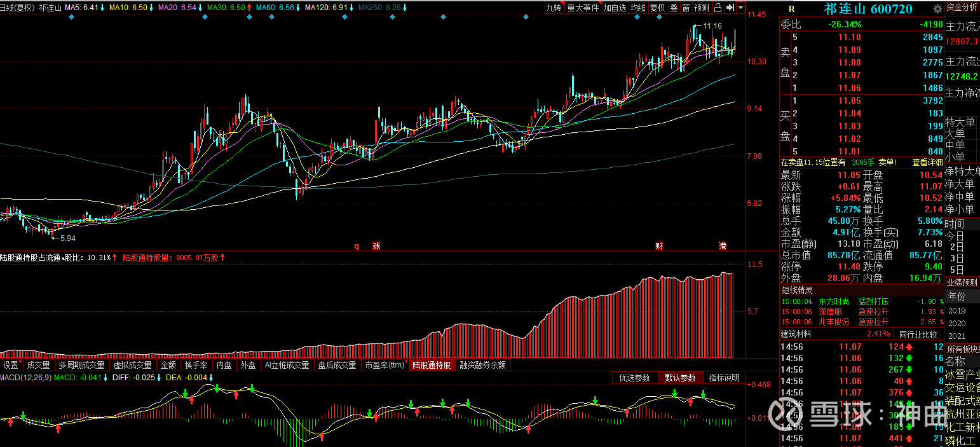Click 查看详细 link for sell order
980x447 pixels.
click(927, 162)
